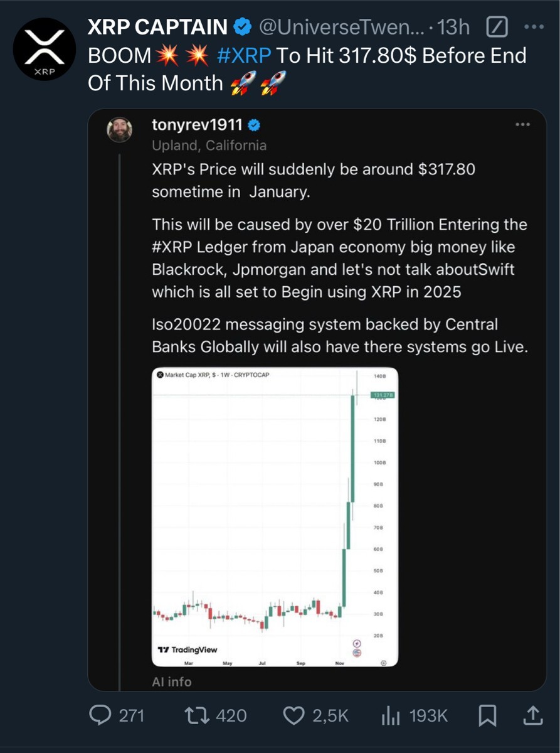Open XRP CAPTAIN post's more options menu

pyautogui.click(x=534, y=27)
